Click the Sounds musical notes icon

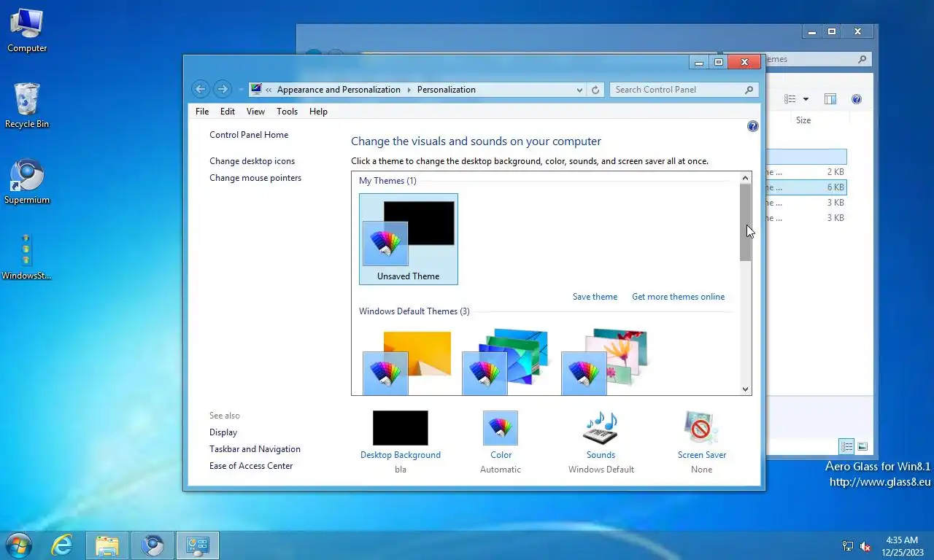tap(601, 428)
